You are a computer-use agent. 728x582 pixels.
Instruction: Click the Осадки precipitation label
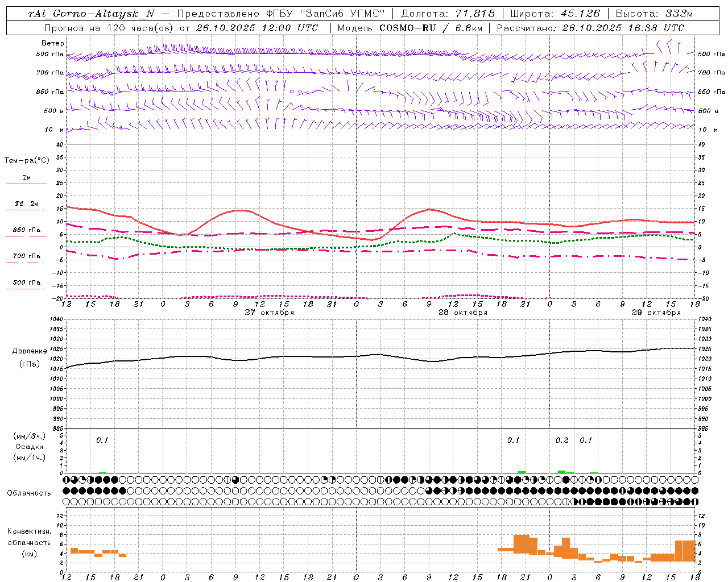point(30,447)
